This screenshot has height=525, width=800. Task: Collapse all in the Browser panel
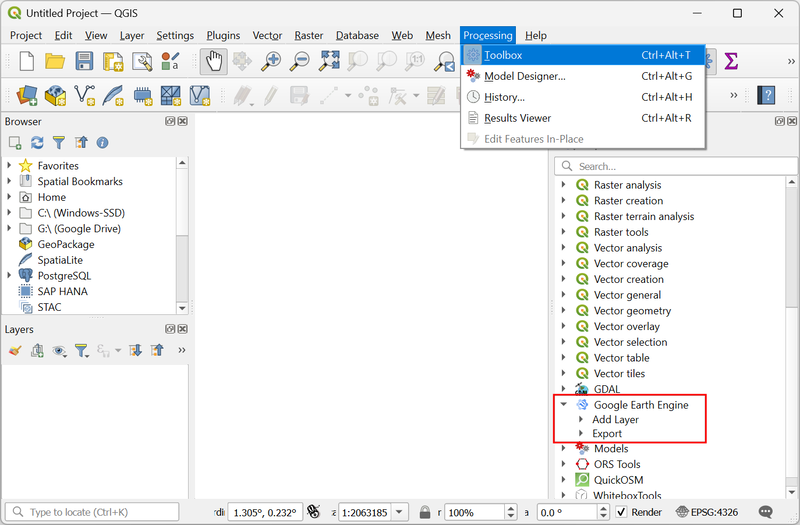coord(81,143)
